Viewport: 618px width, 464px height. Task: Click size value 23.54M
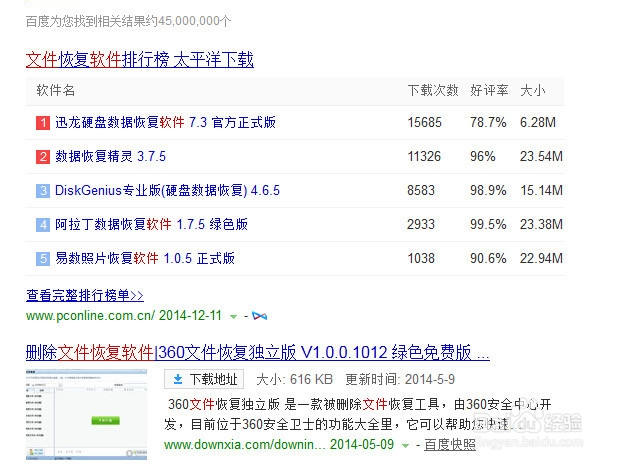click(541, 157)
